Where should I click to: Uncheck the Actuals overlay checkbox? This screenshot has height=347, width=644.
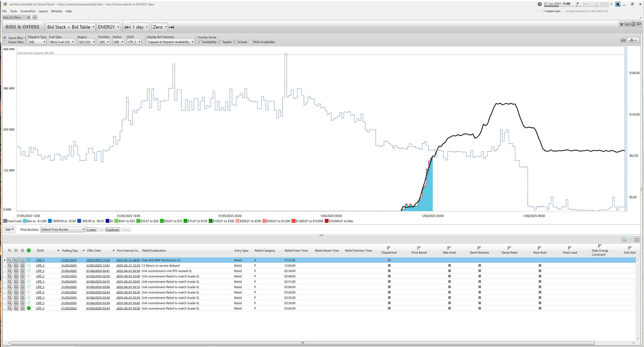pos(235,42)
